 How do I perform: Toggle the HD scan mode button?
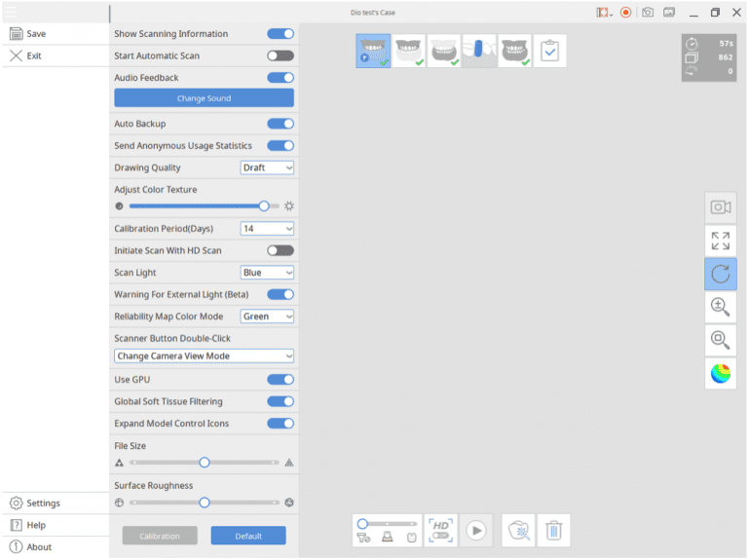[440, 531]
